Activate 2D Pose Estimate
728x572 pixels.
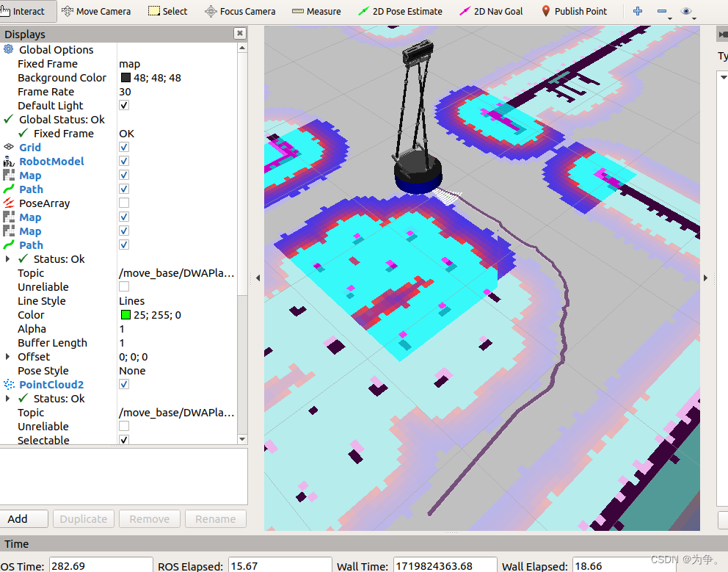(400, 11)
